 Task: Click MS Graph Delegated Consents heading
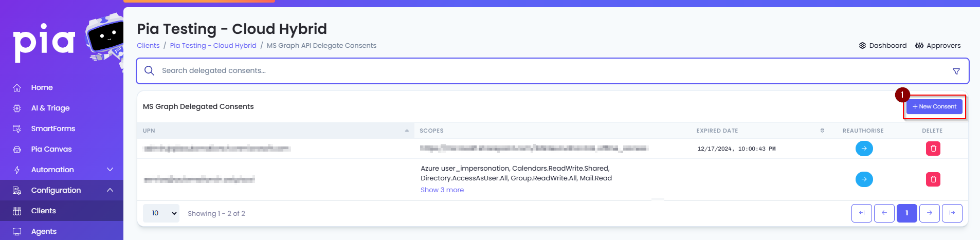(198, 106)
